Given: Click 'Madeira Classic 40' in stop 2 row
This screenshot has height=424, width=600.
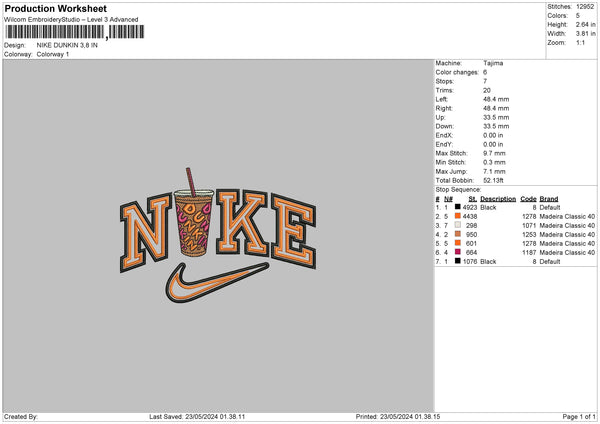Looking at the screenshot, I should coord(567,217).
